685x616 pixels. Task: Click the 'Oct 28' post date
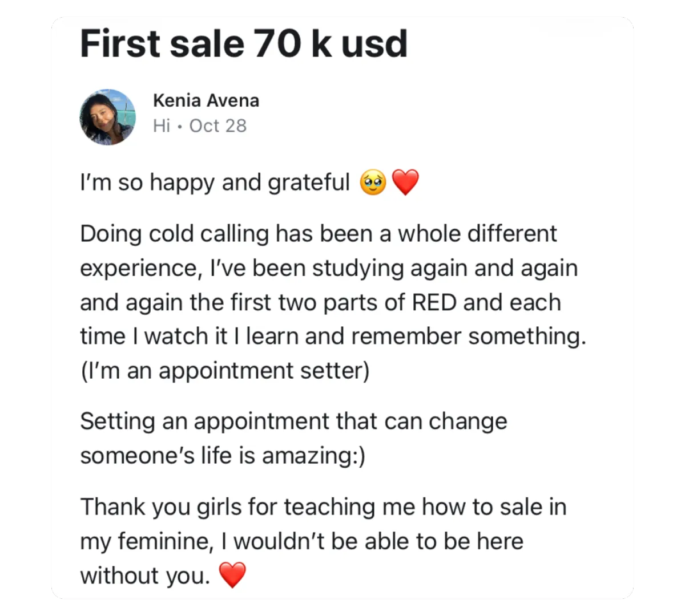[218, 125]
